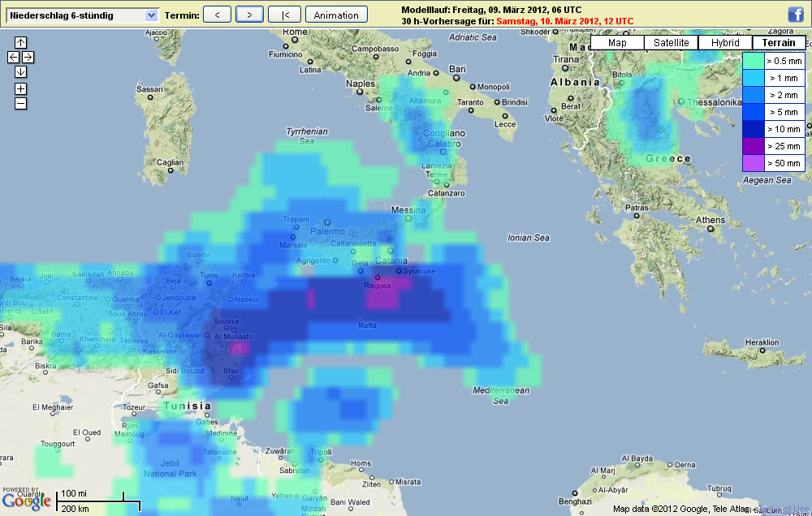Screen dimensions: 812x516
Task: Select the Terrain view tab
Action: point(779,43)
